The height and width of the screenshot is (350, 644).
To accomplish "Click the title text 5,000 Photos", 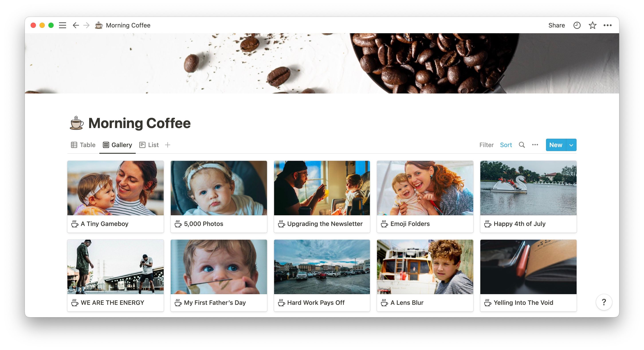I will (x=204, y=224).
